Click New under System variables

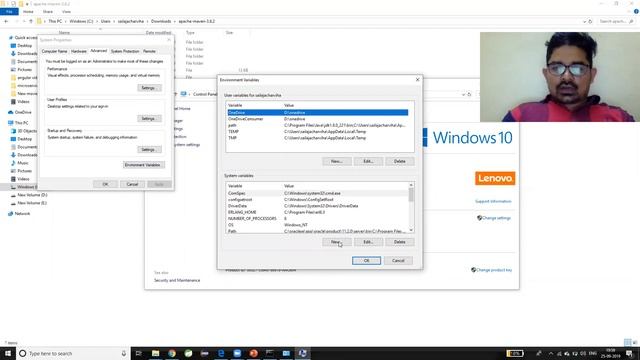coord(336,242)
